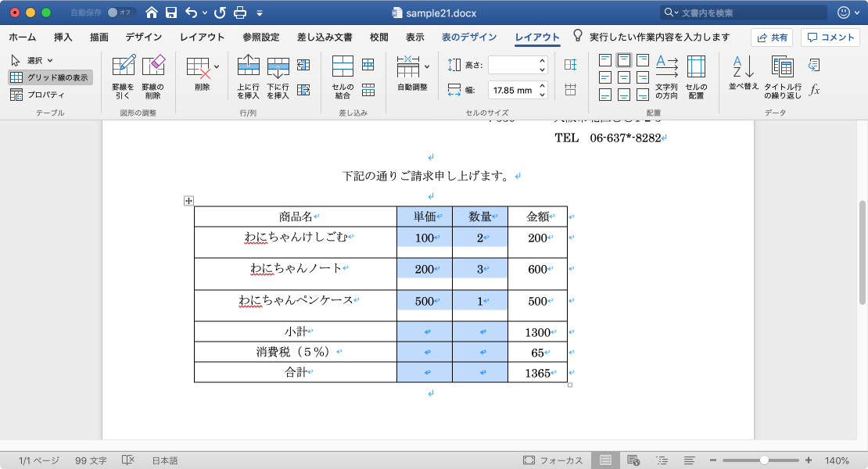Switch to 表のデザイン tab
Image resolution: width=868 pixels, height=469 pixels.
pyautogui.click(x=469, y=37)
